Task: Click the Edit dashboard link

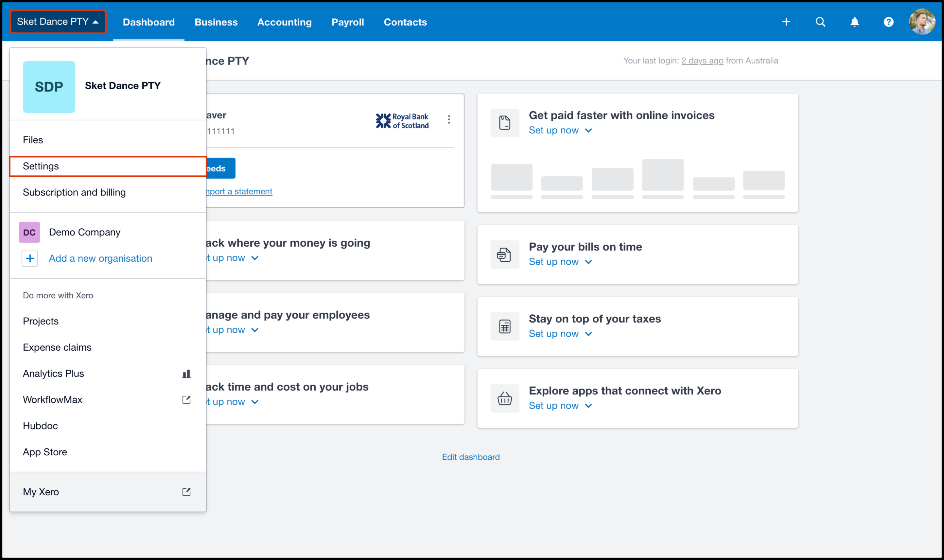Action: [470, 457]
